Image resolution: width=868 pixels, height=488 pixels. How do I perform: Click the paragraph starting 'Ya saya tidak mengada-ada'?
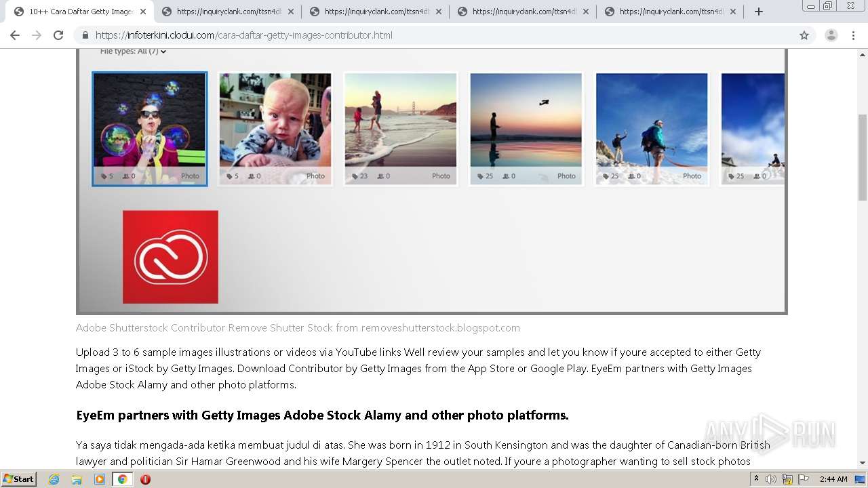[423, 453]
